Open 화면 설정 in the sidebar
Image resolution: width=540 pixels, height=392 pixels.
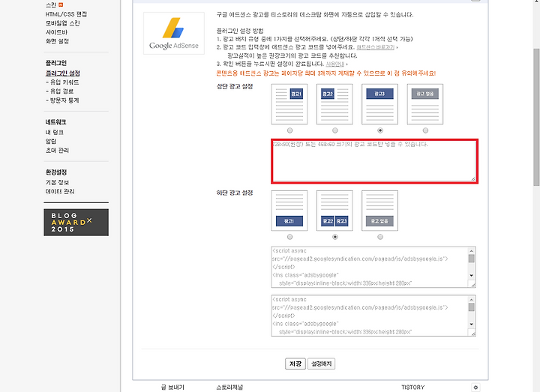tap(57, 41)
